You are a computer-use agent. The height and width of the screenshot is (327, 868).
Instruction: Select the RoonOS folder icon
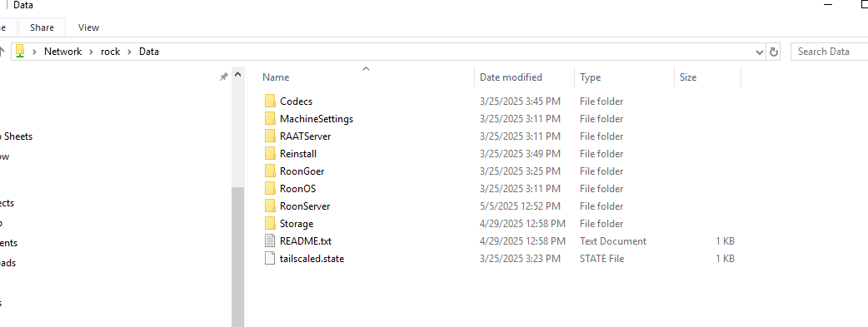[270, 189]
